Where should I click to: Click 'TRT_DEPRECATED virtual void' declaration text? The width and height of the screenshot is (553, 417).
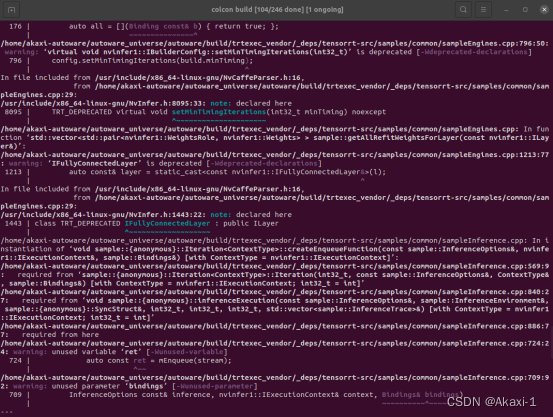point(110,112)
